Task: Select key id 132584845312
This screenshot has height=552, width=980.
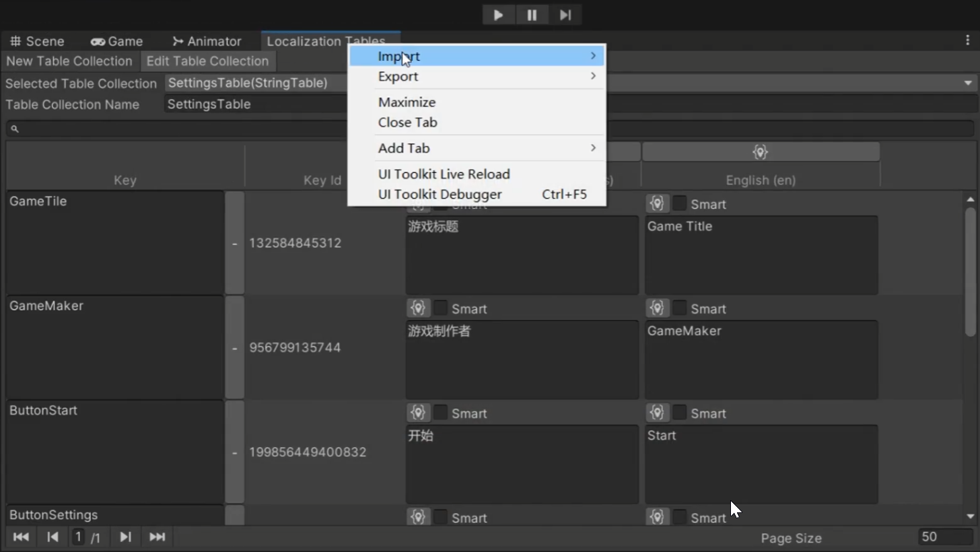Action: pyautogui.click(x=295, y=243)
